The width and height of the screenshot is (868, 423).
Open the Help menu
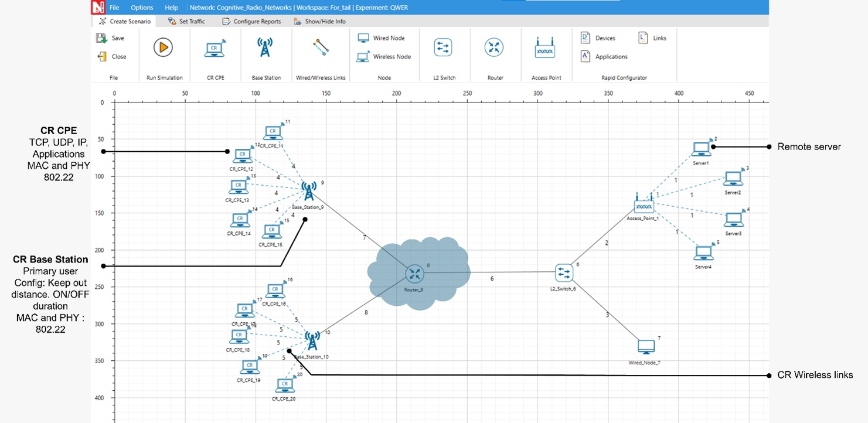171,8
